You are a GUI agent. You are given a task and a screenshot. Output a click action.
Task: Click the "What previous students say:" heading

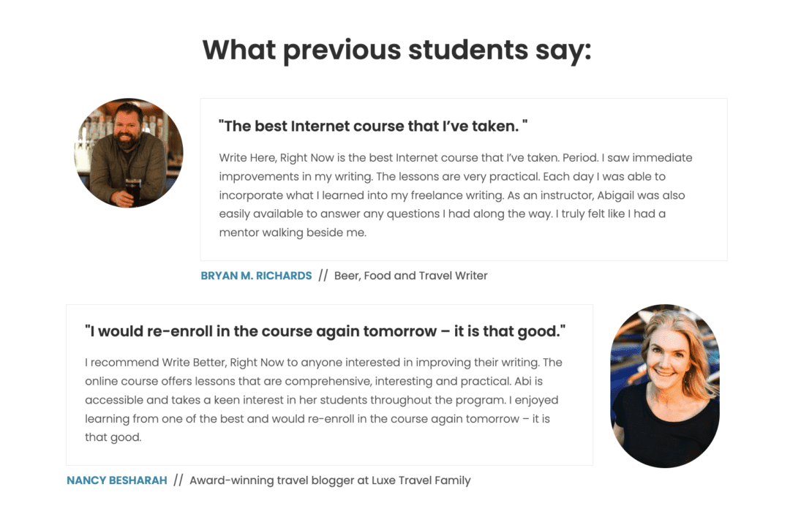point(396,50)
